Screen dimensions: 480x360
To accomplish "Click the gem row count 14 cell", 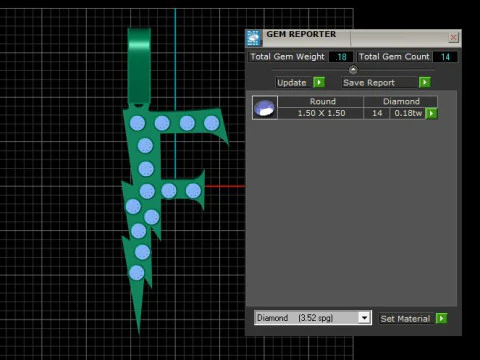I will [377, 113].
